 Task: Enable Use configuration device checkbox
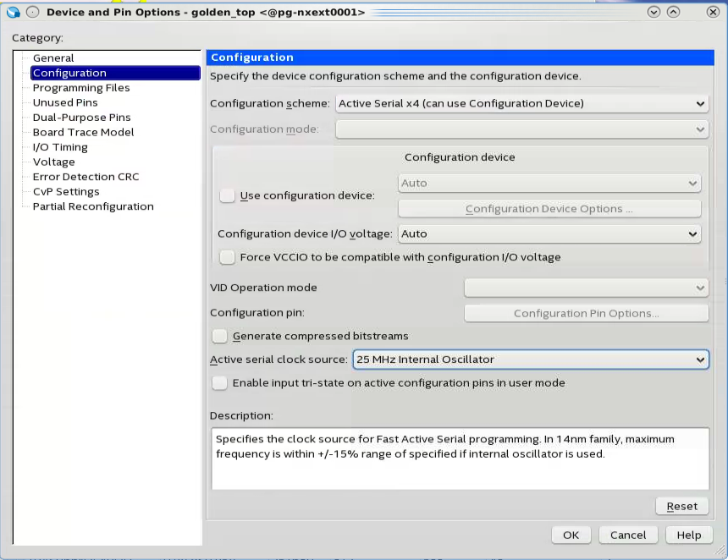[227, 195]
